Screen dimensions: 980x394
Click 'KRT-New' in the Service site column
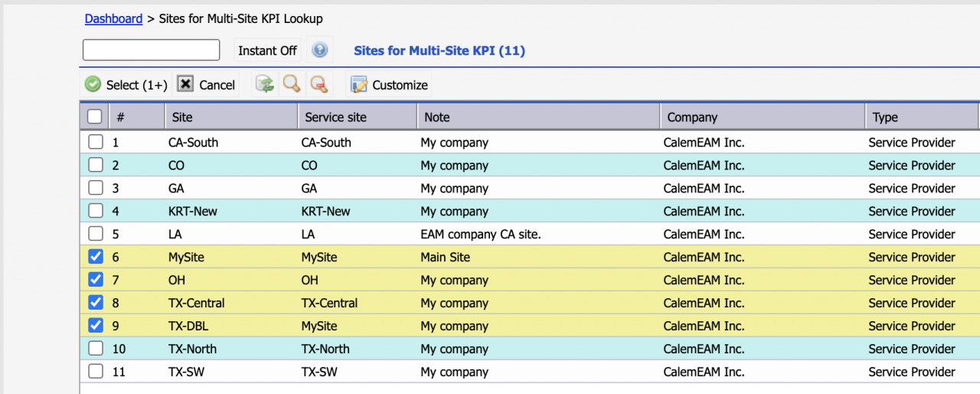point(326,211)
